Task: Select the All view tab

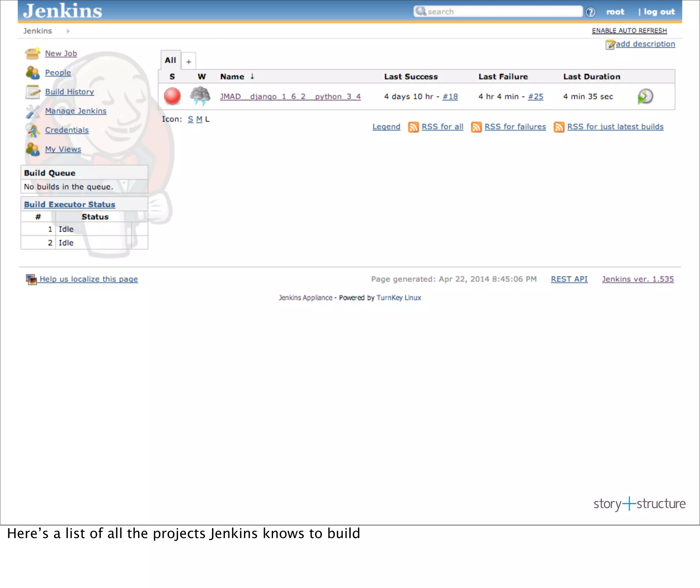Action: (171, 60)
